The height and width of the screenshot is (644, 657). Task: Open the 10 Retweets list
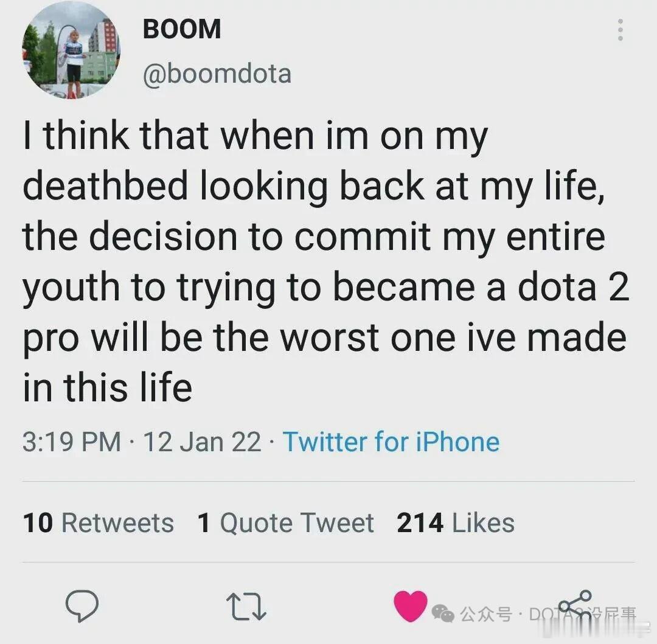tap(97, 522)
